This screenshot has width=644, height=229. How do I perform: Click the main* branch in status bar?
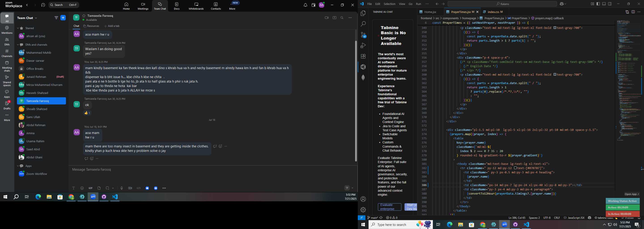(373, 218)
